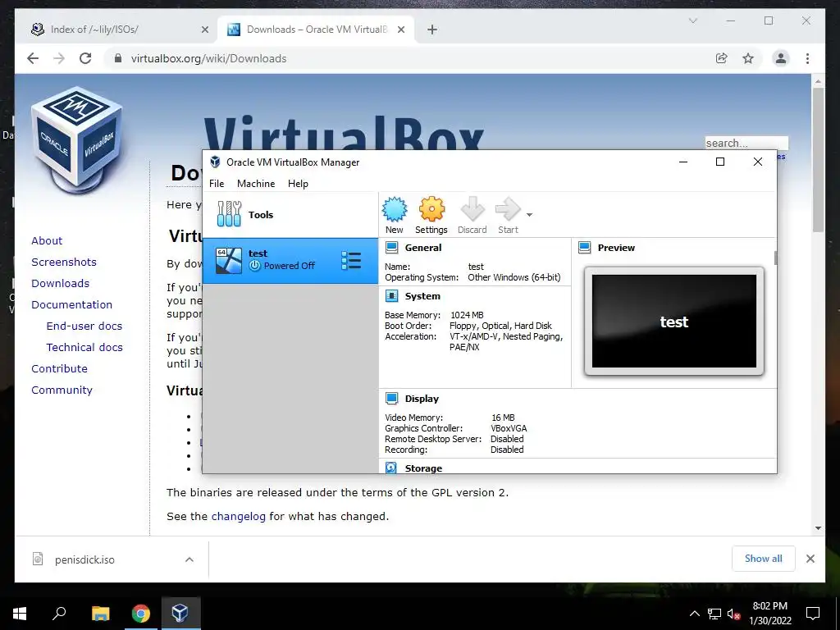Expand the download item options chevron

click(189, 559)
